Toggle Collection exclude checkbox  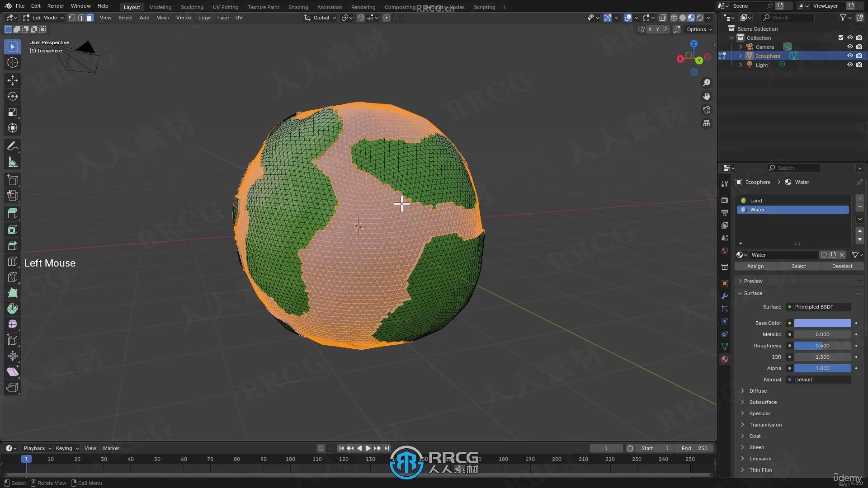(x=841, y=38)
